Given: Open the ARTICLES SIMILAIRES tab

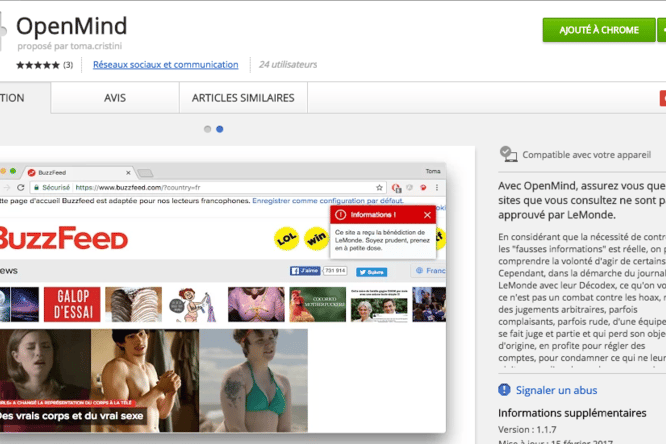Looking at the screenshot, I should (x=243, y=98).
